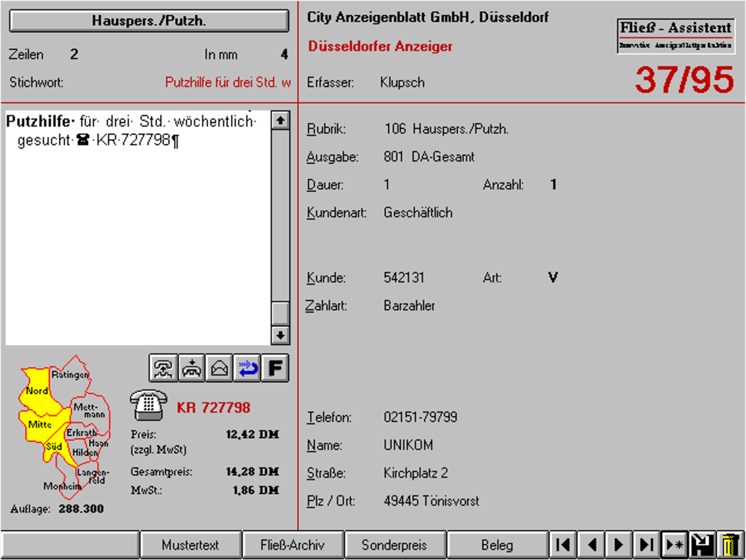
Task: Open the Fließ-Archiv
Action: coord(293,545)
